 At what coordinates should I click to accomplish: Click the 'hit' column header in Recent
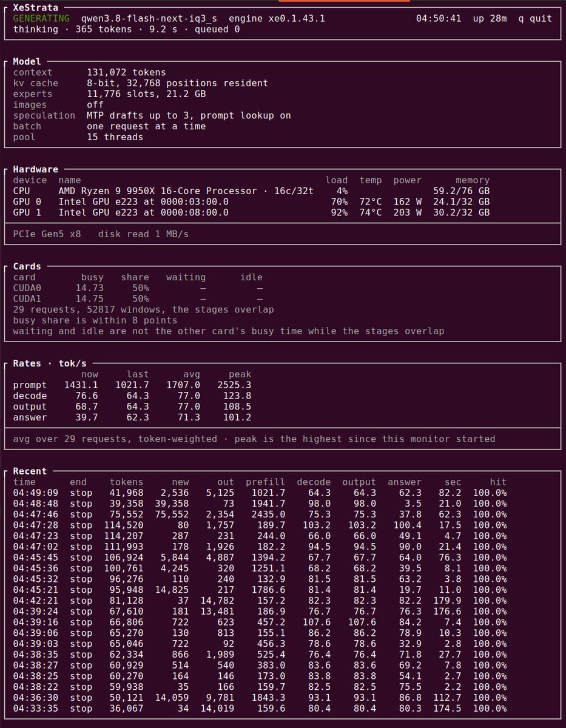point(498,482)
